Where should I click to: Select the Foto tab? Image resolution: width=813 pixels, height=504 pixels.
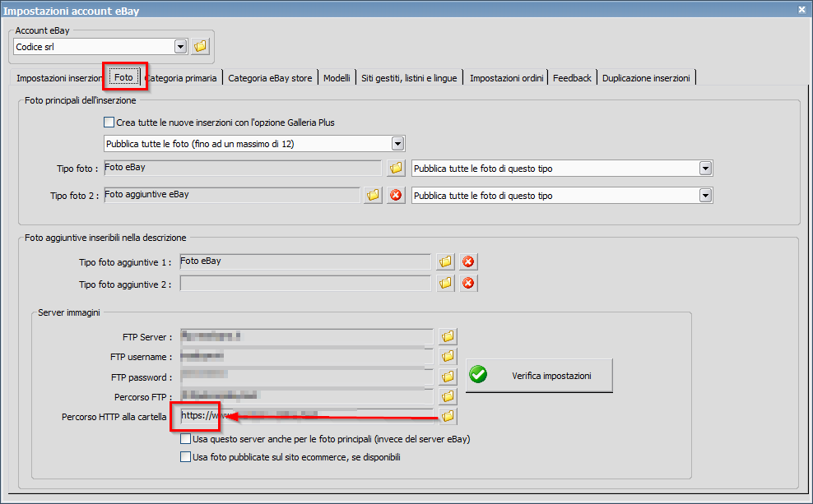coord(124,77)
